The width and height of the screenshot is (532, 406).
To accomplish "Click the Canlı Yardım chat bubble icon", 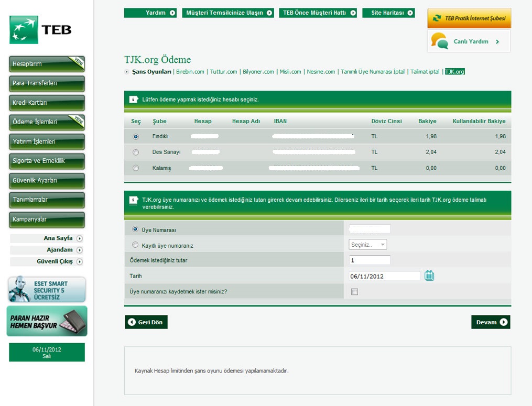I will coord(440,41).
